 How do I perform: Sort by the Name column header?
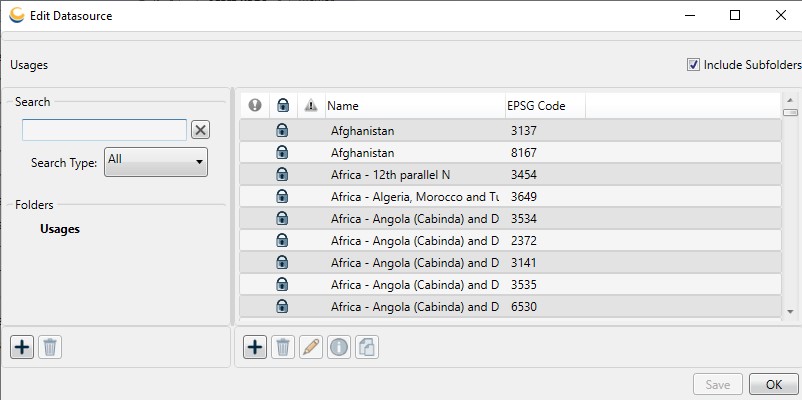(x=414, y=106)
